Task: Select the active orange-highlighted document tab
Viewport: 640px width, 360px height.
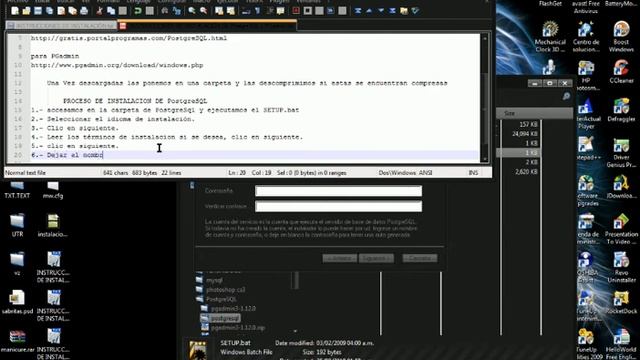Action: (x=207, y=26)
